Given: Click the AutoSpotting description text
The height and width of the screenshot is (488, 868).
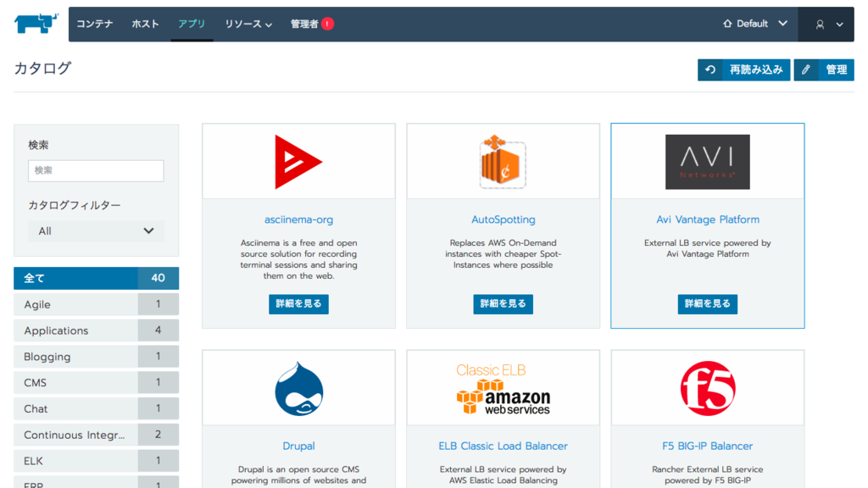Looking at the screenshot, I should click(504, 254).
